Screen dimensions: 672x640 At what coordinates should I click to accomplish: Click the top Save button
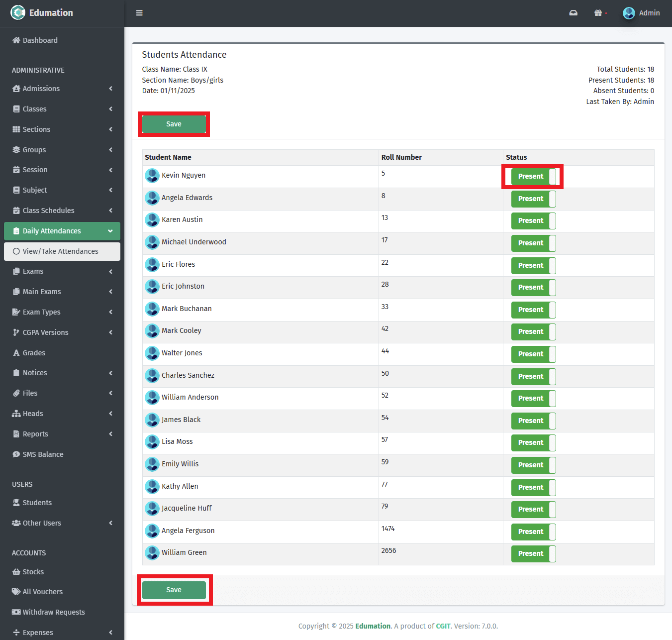[174, 124]
